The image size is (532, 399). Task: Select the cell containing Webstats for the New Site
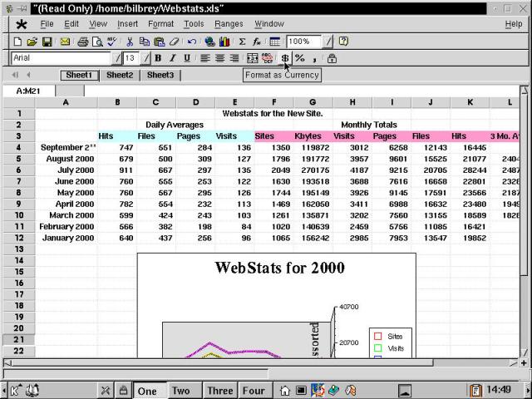coord(272,113)
